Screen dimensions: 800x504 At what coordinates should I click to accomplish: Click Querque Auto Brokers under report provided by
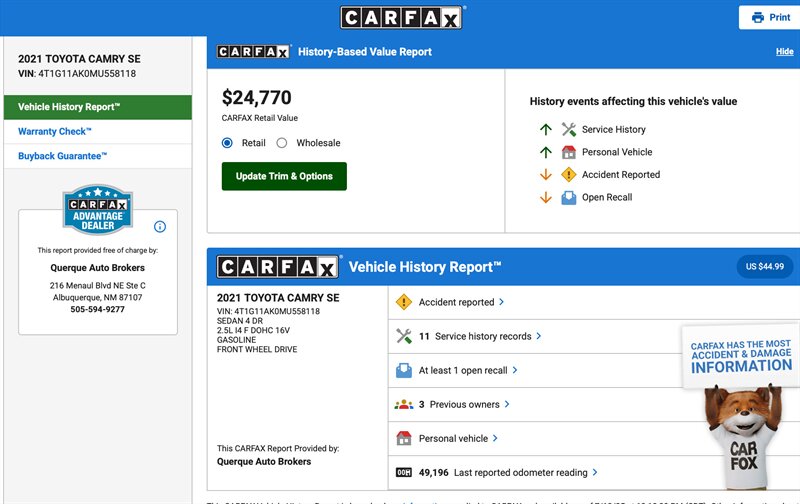pos(264,462)
